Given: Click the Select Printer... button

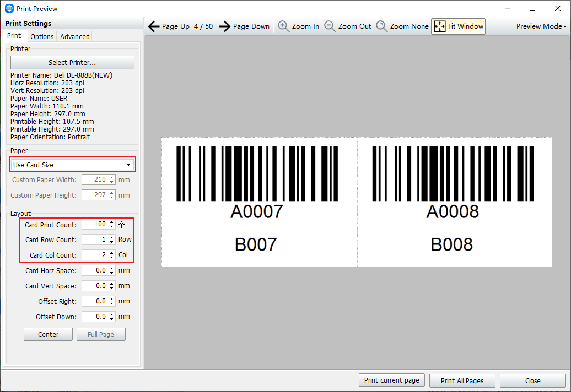Looking at the screenshot, I should tap(72, 63).
